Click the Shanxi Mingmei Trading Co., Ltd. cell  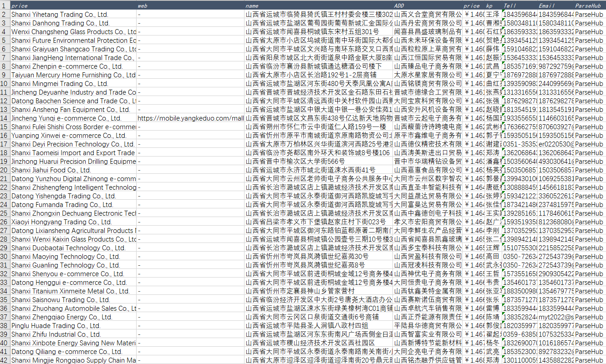(x=73, y=84)
